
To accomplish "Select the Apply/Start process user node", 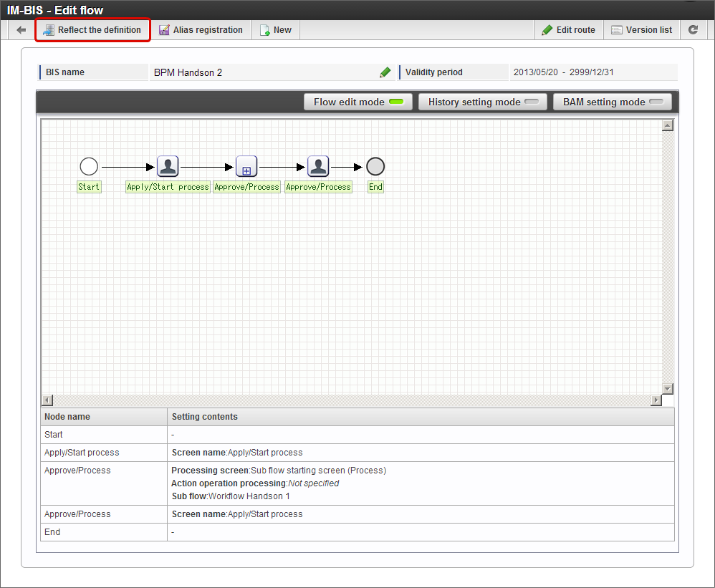I will point(168,166).
